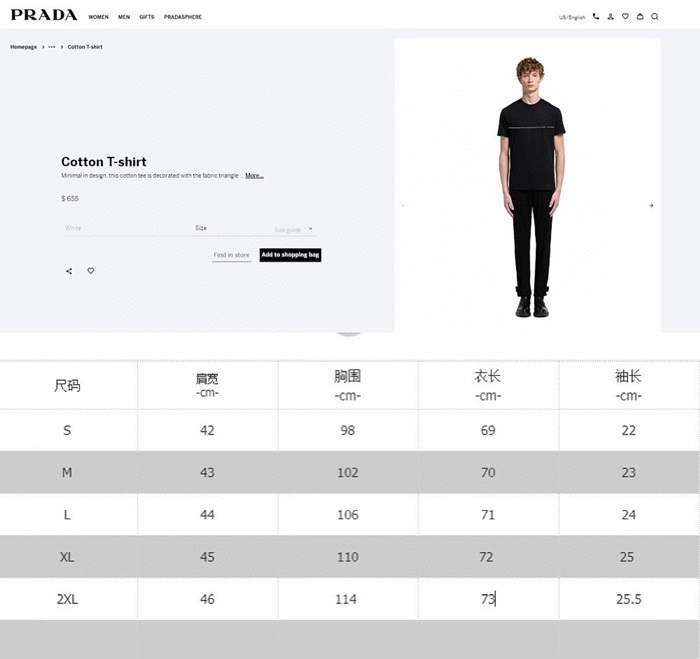This screenshot has height=659, width=700.
Task: Click the PRADA logo
Action: [x=44, y=15]
